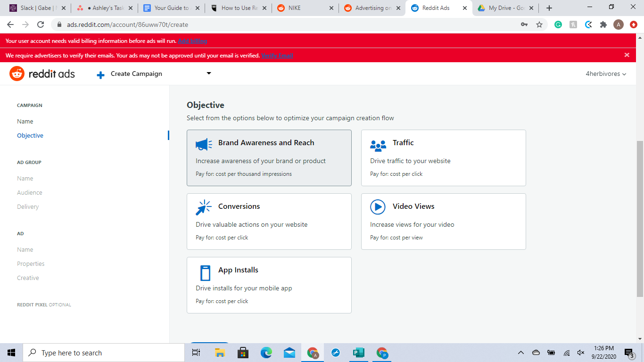
Task: Open the Chrome extensions puzzle menu
Action: [603, 25]
